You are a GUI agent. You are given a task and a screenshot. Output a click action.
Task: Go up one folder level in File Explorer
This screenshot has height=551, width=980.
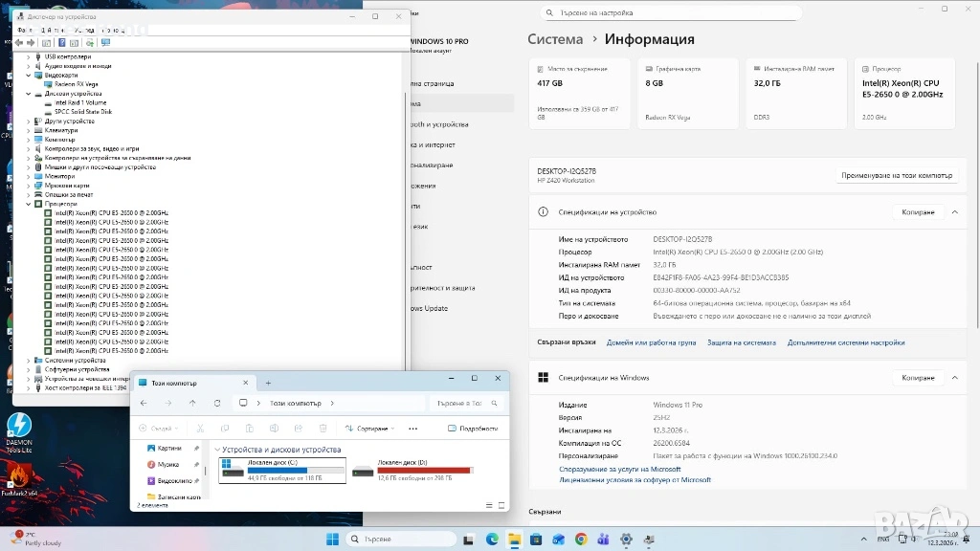coord(192,403)
